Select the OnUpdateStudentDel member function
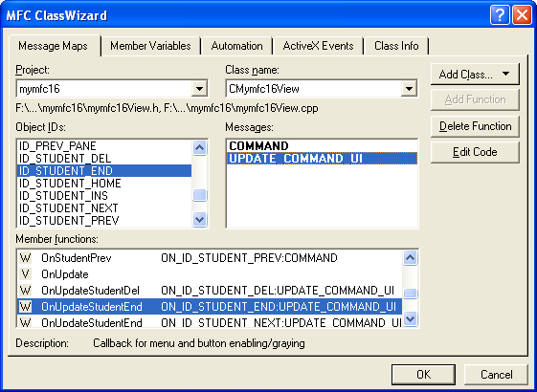537x392 pixels. [210, 291]
